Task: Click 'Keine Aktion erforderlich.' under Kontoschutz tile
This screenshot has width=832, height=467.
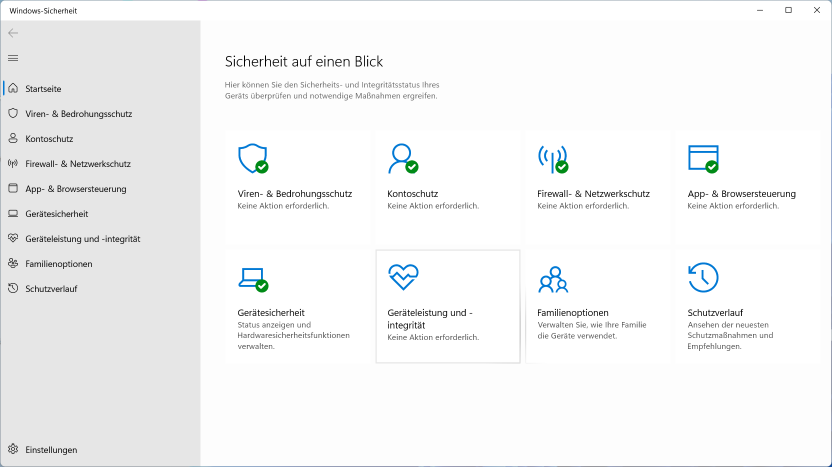Action: (x=433, y=206)
